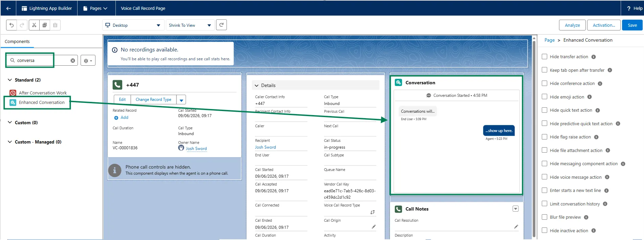Enable Hide transfer action checkbox
The height and width of the screenshot is (240, 644).
[x=544, y=57]
